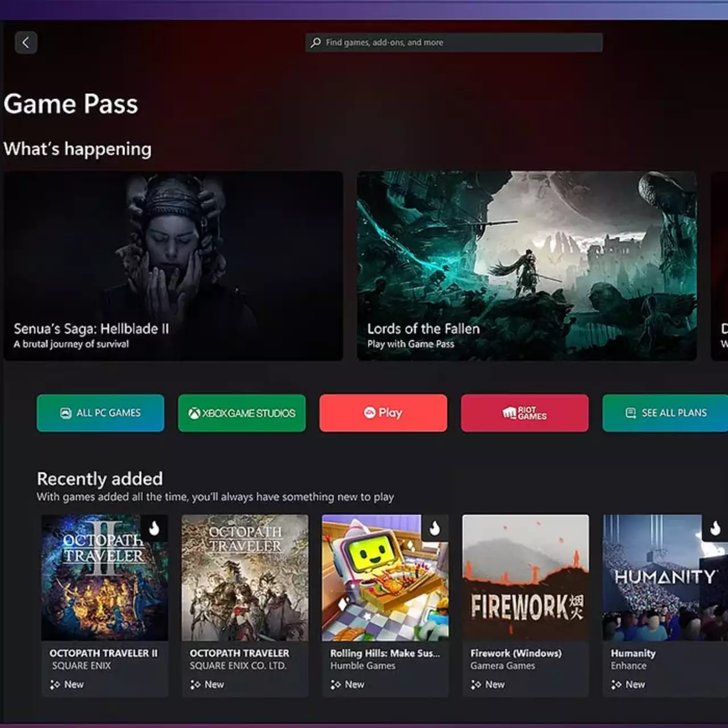Click the 'What's happening' heading
The height and width of the screenshot is (728, 728).
click(x=78, y=149)
